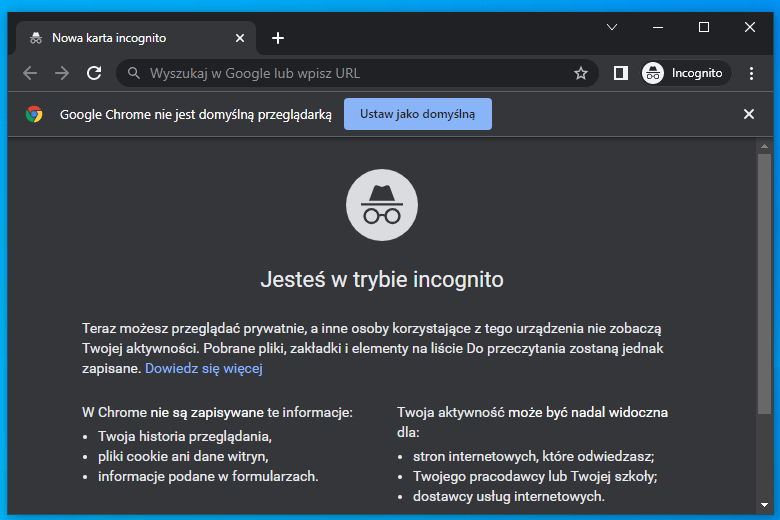The height and width of the screenshot is (520, 780).
Task: Click the text dostawcy usług internetowych
Action: [x=508, y=496]
